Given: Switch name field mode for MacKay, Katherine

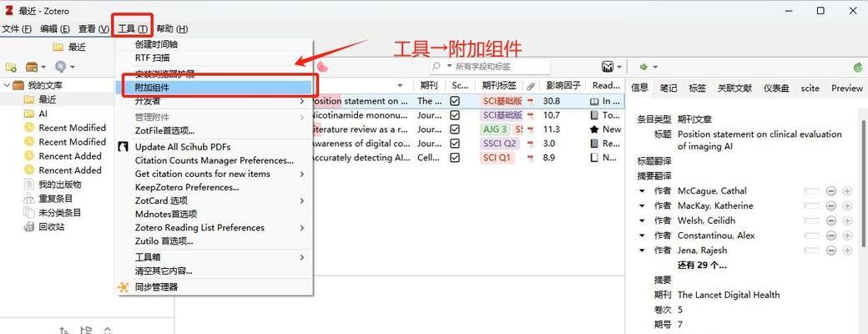Looking at the screenshot, I should 811,206.
